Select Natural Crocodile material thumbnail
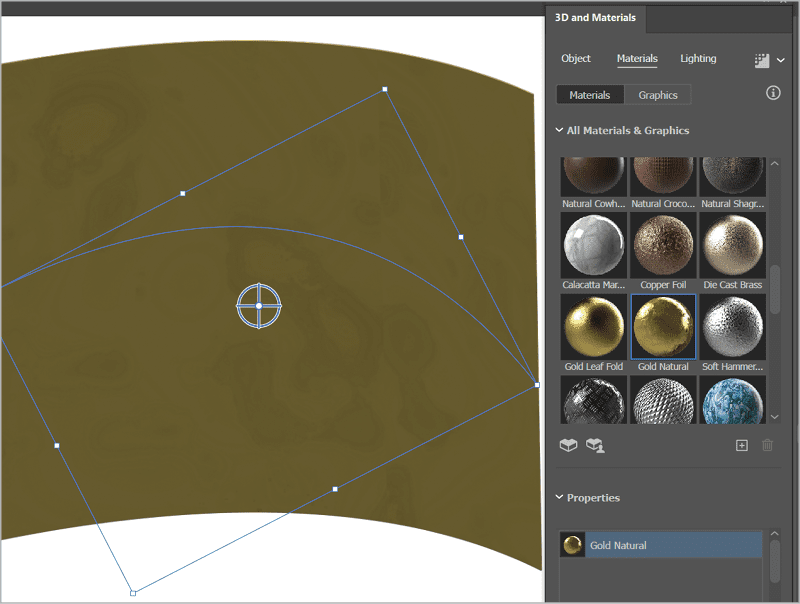800x604 pixels. pyautogui.click(x=663, y=177)
